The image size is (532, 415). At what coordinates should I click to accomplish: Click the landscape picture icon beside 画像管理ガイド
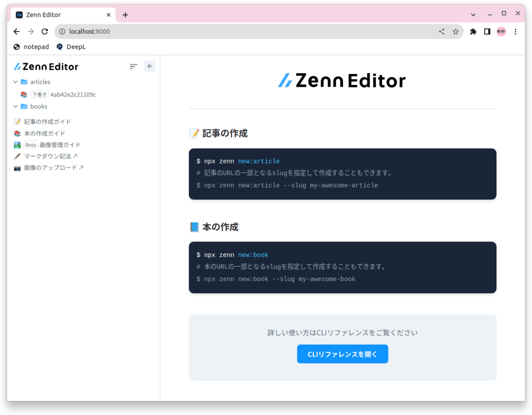point(17,145)
